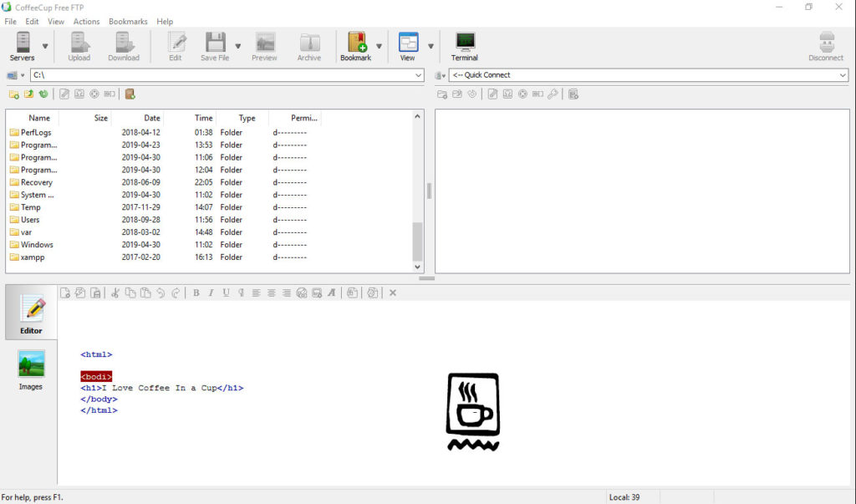Screen dimensions: 856x504
Task: Click the local file list vertical scrollbar
Action: tap(419, 241)
